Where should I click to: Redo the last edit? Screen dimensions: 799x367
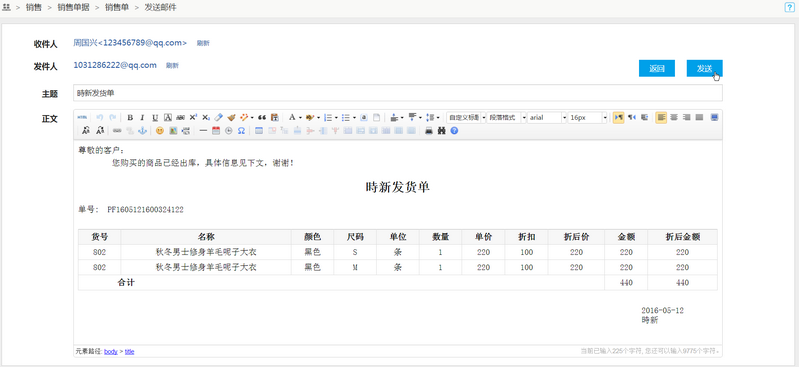(x=113, y=117)
